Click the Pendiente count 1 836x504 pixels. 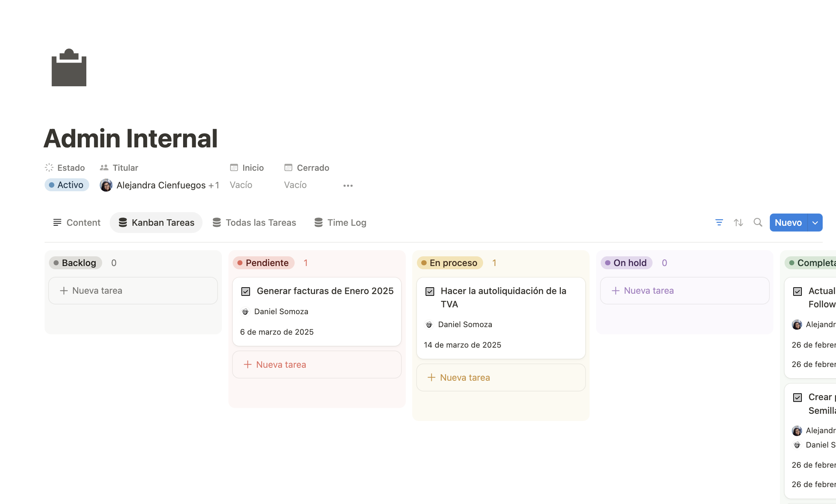click(x=305, y=263)
